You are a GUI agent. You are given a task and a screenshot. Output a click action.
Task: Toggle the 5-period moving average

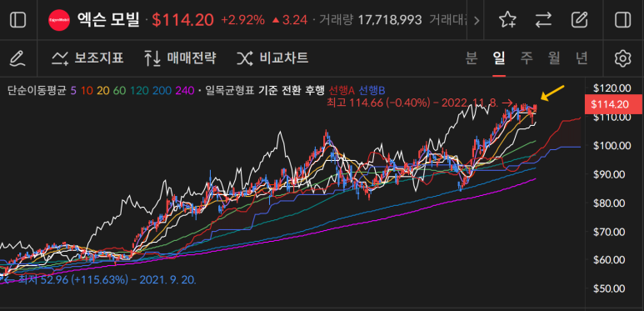(x=73, y=90)
